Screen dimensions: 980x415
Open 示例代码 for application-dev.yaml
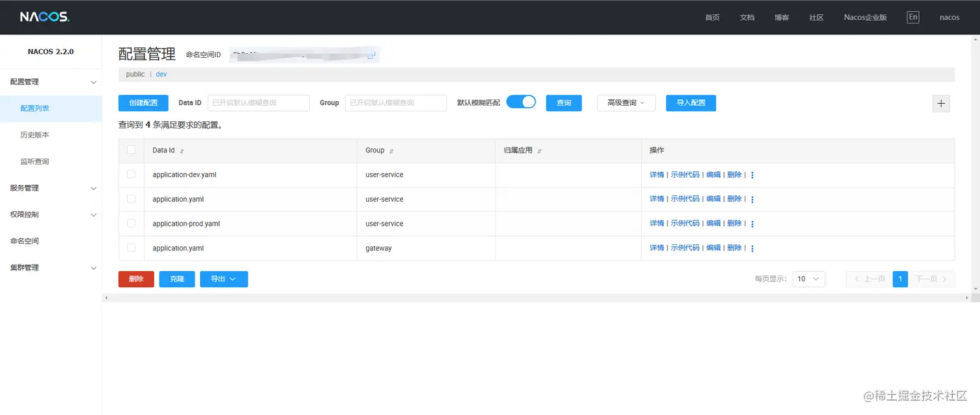click(x=685, y=174)
